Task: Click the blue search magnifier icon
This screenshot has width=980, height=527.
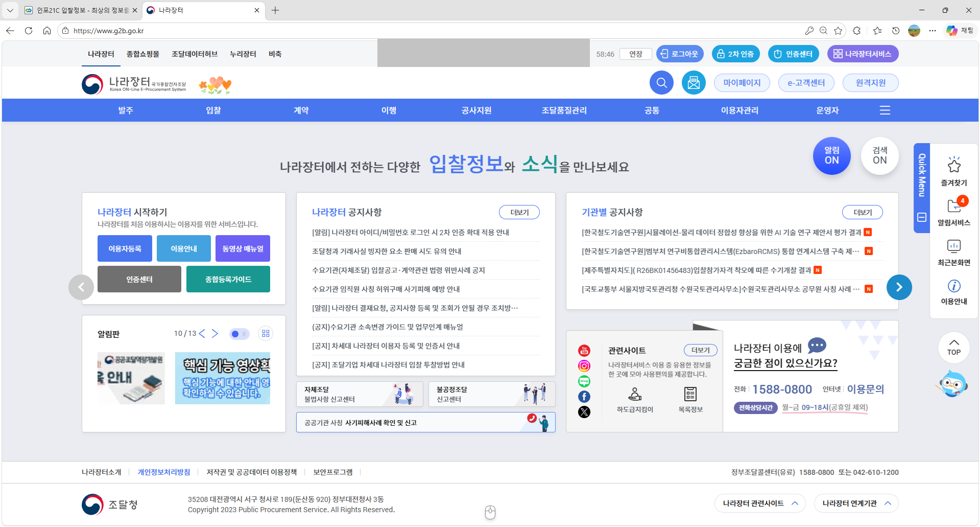Action: coord(661,83)
